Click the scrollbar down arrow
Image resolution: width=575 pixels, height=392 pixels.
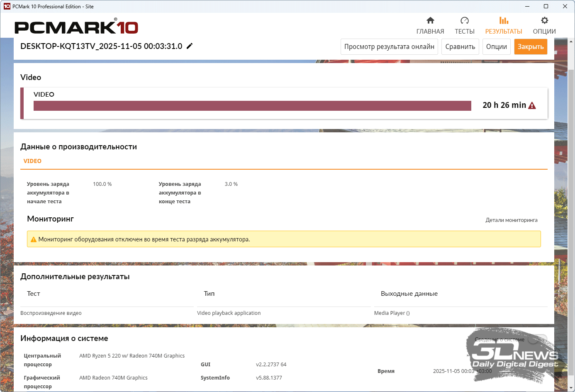coord(571,388)
